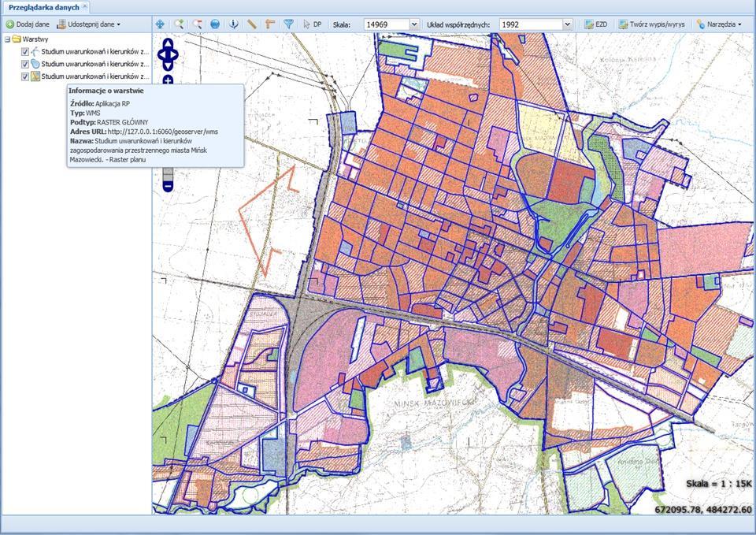Click the geoserver/wms URL in tooltip
This screenshot has width=756, height=535.
pyautogui.click(x=162, y=132)
